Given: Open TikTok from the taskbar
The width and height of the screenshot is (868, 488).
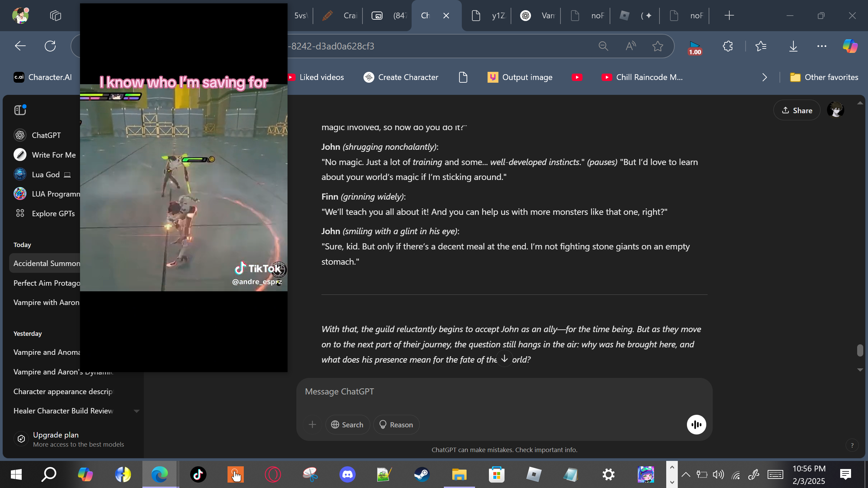Looking at the screenshot, I should coord(198,474).
